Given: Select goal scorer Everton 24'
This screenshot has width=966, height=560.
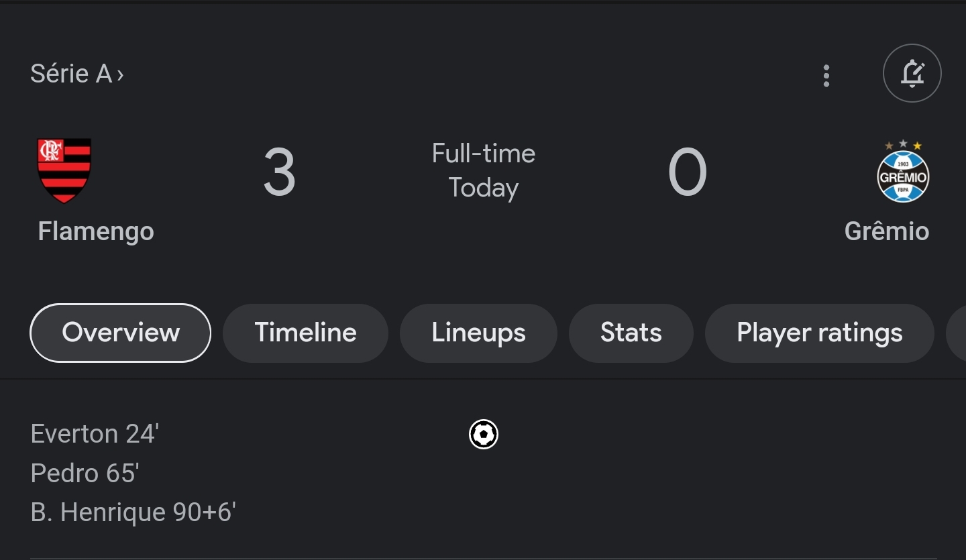Looking at the screenshot, I should pyautogui.click(x=95, y=434).
